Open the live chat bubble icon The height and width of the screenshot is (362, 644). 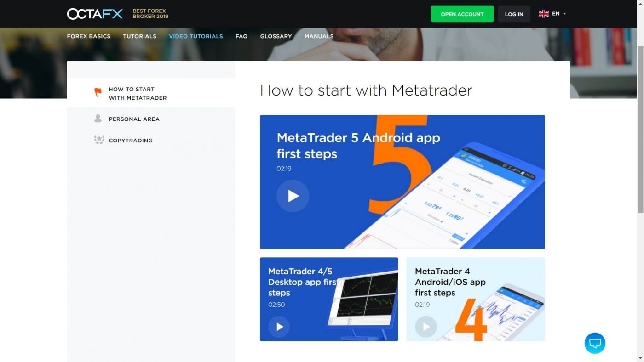(x=595, y=343)
